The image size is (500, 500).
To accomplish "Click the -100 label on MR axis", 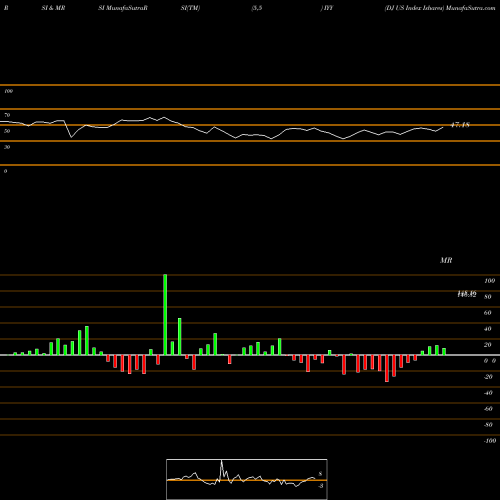I will pos(490,441).
